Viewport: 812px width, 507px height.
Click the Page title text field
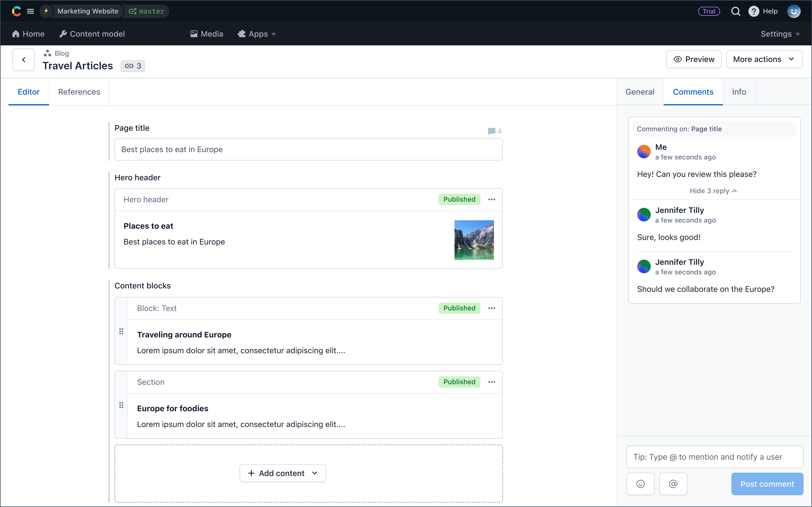[308, 150]
